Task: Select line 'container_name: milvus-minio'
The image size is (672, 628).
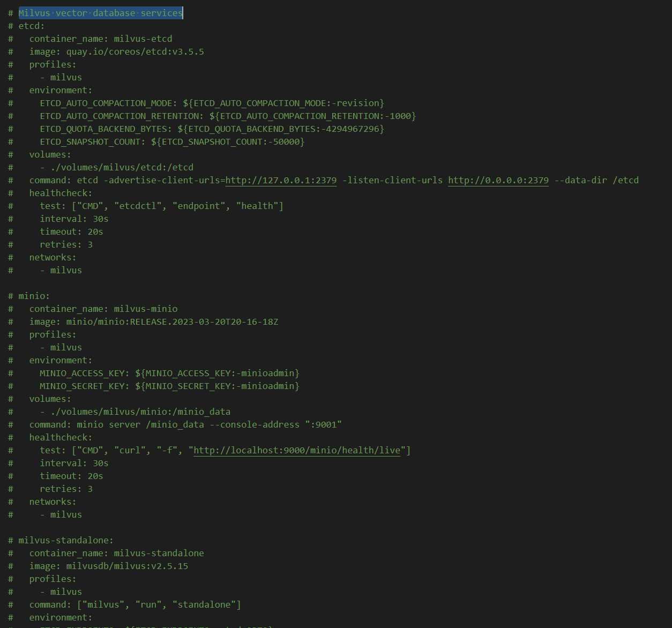Action: 103,309
